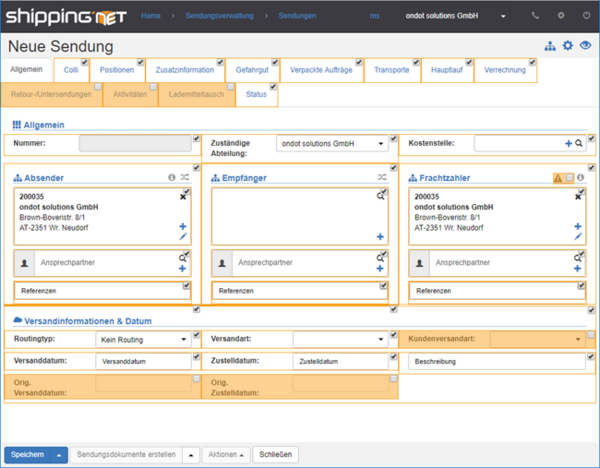600x468 pixels.
Task: Click the Speichern button
Action: [x=29, y=454]
